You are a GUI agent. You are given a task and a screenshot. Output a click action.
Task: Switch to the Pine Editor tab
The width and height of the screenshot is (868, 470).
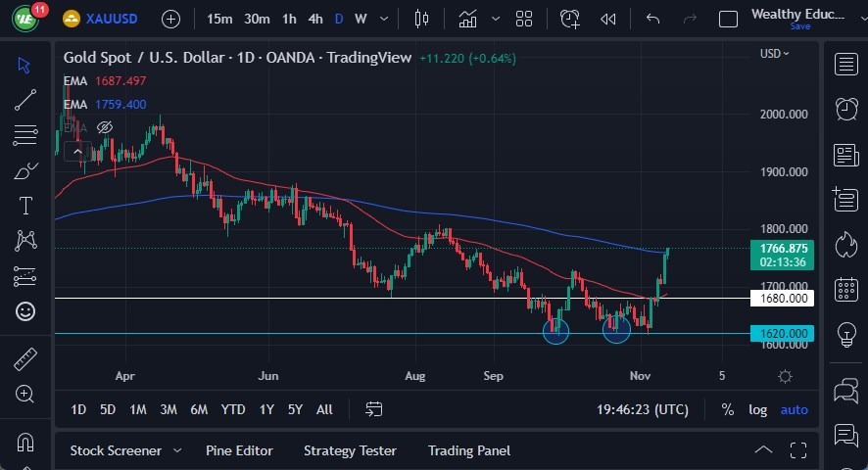239,450
